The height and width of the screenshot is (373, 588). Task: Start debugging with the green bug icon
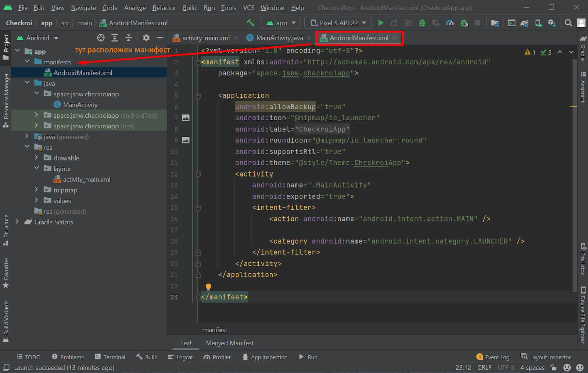coord(422,23)
